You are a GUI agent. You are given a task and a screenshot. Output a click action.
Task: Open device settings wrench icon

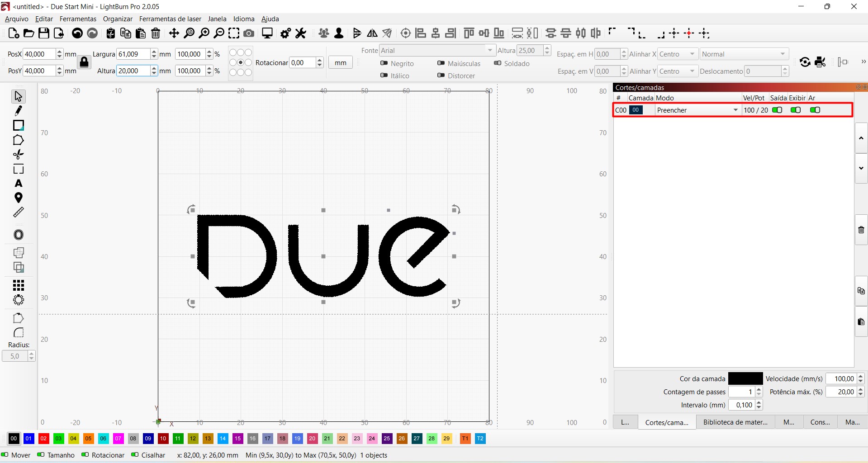[301, 33]
